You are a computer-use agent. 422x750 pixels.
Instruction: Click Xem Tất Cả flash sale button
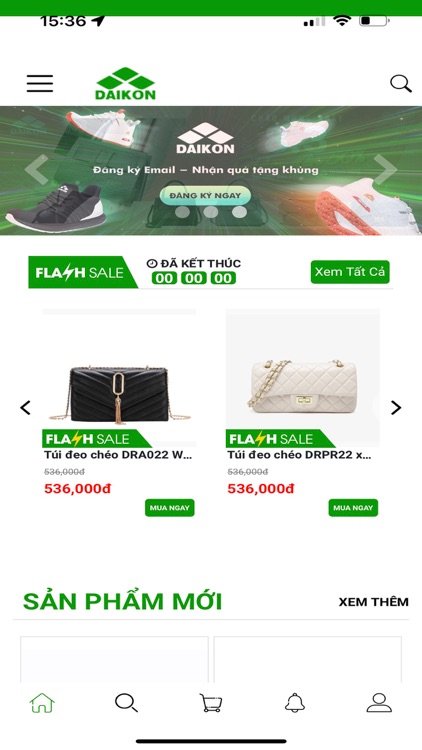tap(350, 272)
